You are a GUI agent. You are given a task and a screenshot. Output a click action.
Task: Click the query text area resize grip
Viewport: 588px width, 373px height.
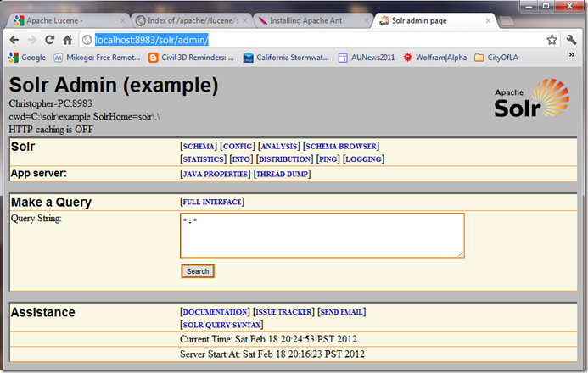(461, 254)
